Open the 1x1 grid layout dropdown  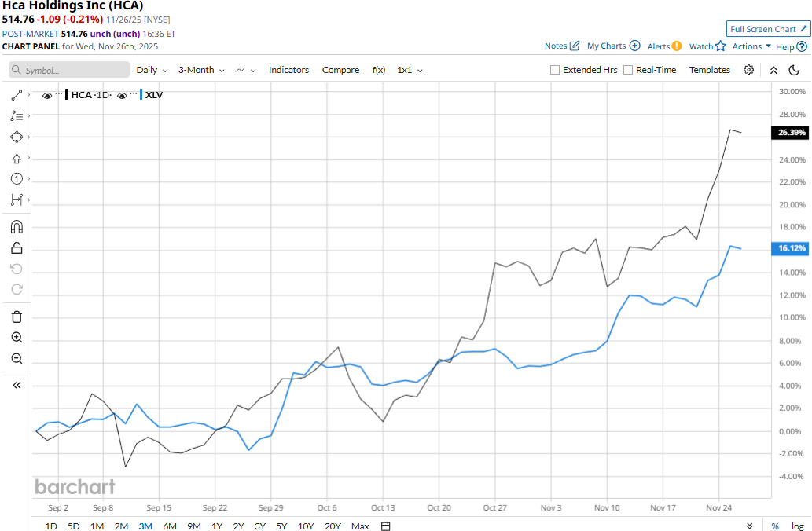pos(410,70)
